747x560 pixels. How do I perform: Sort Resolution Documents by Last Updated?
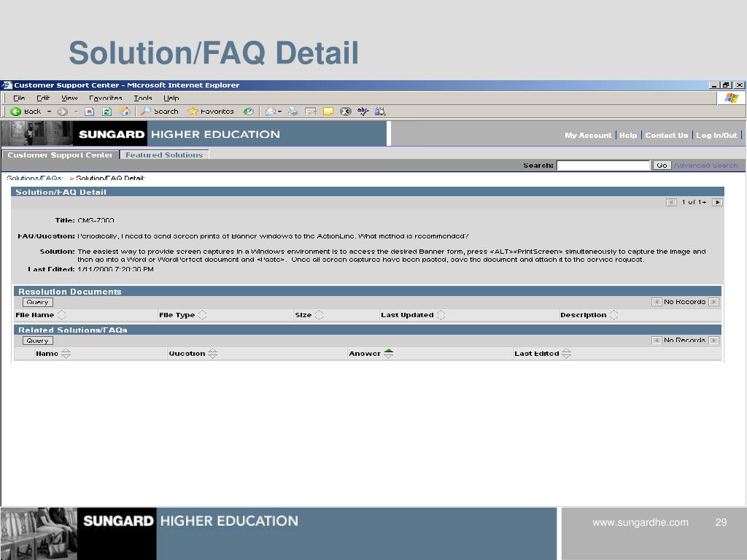(x=441, y=315)
